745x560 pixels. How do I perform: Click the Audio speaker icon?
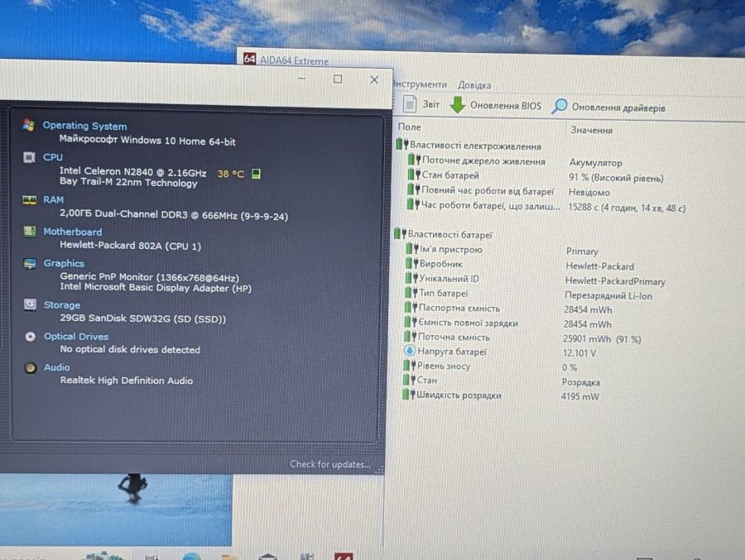click(x=30, y=367)
